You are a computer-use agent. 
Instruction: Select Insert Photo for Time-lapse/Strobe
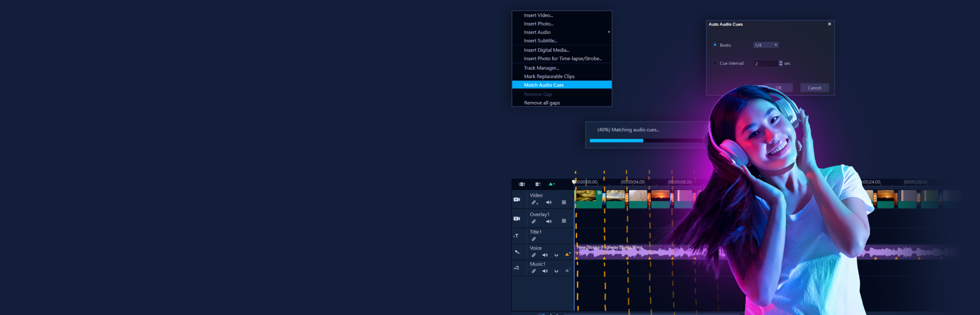(562, 59)
